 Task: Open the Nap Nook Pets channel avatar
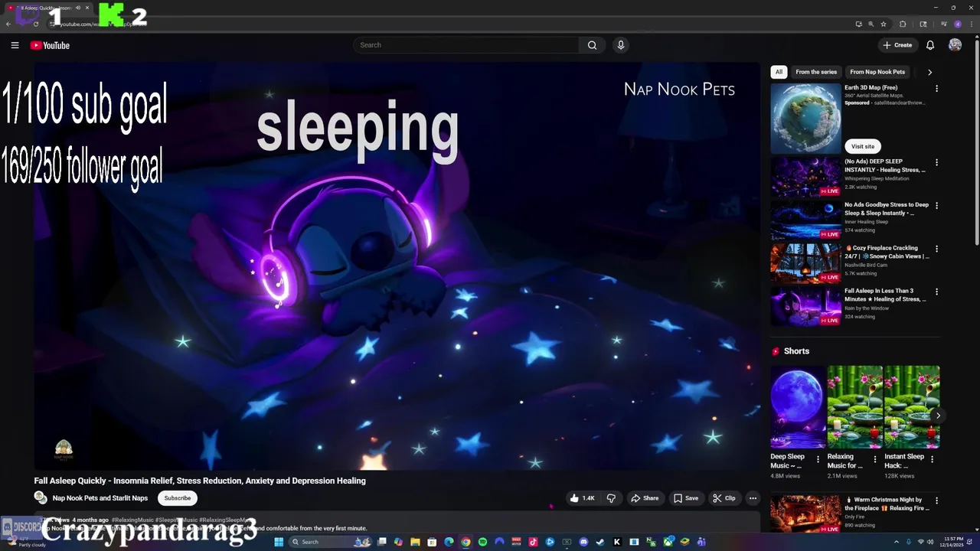click(x=41, y=498)
